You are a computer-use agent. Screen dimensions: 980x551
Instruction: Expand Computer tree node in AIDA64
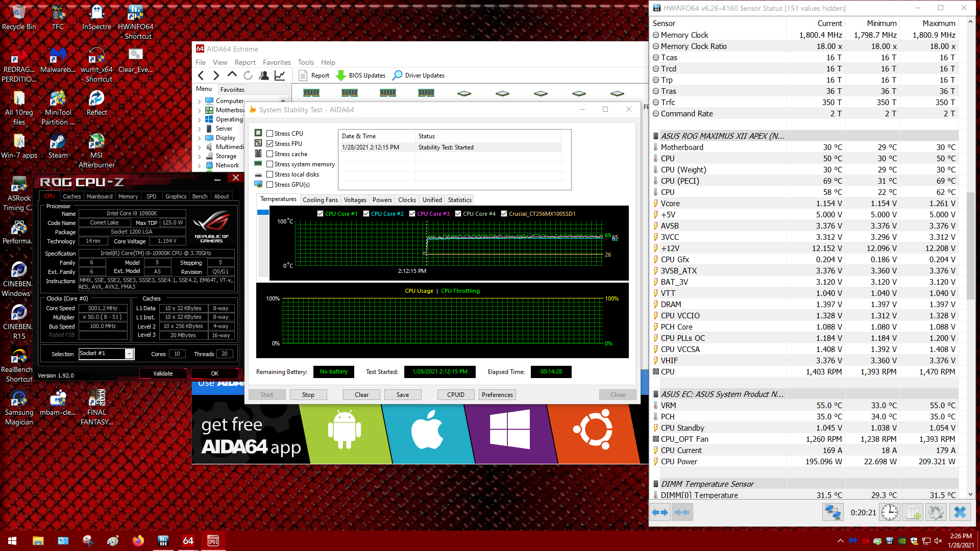click(x=200, y=101)
